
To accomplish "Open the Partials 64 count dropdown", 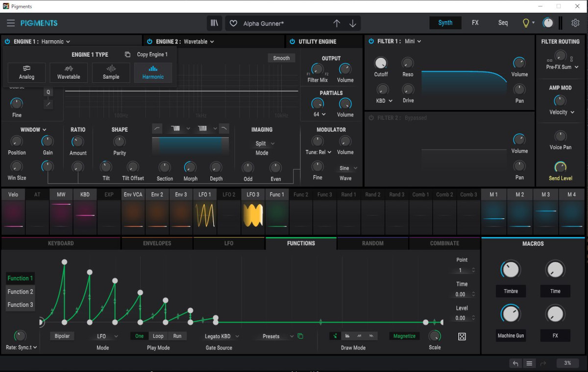I will tap(319, 115).
